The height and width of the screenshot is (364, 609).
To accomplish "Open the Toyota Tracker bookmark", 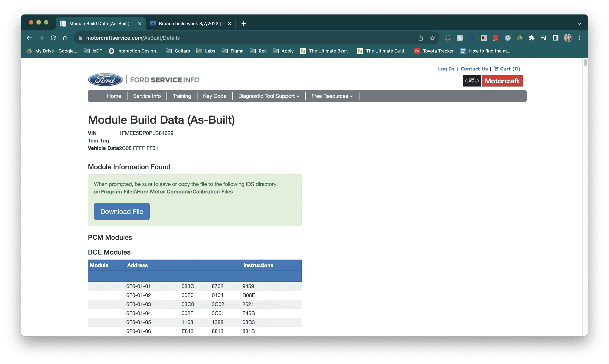I will [x=434, y=51].
